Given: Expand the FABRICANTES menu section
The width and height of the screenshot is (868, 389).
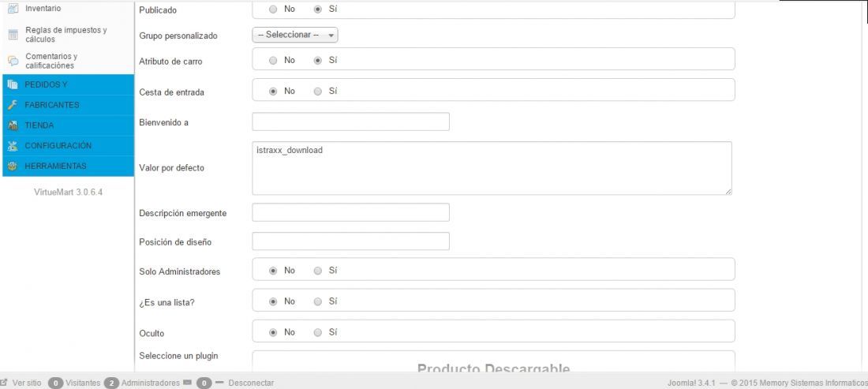Looking at the screenshot, I should tap(68, 105).
